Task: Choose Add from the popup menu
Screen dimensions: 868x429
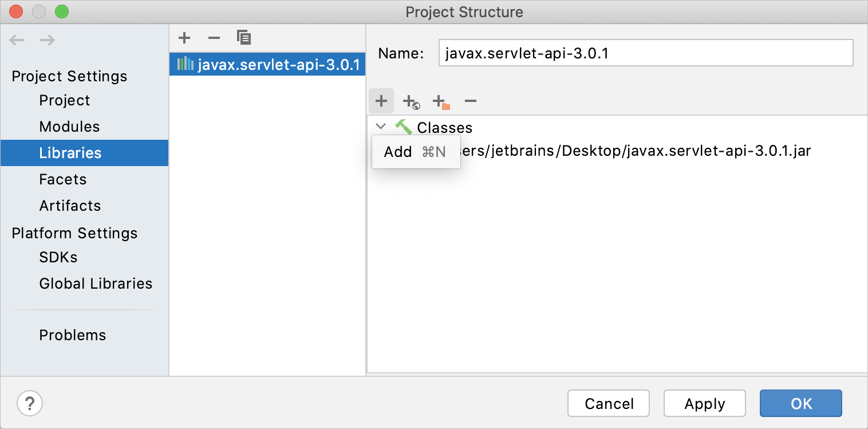Action: pos(416,152)
